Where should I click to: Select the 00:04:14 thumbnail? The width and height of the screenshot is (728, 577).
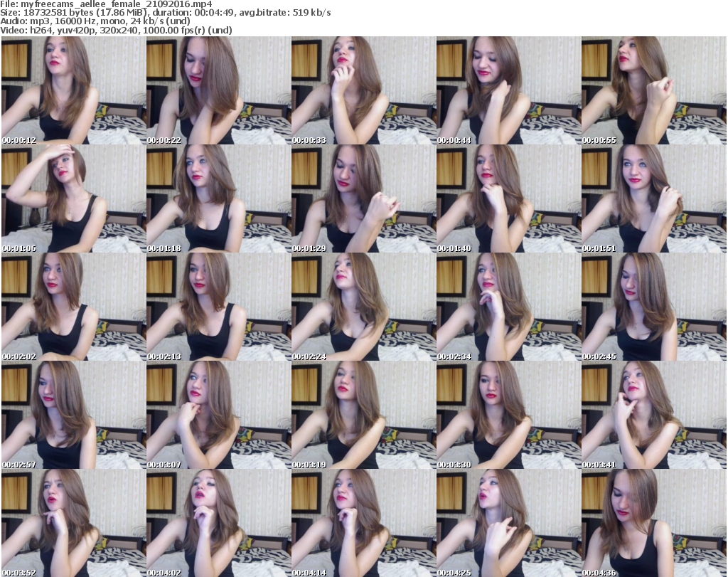(x=363, y=524)
